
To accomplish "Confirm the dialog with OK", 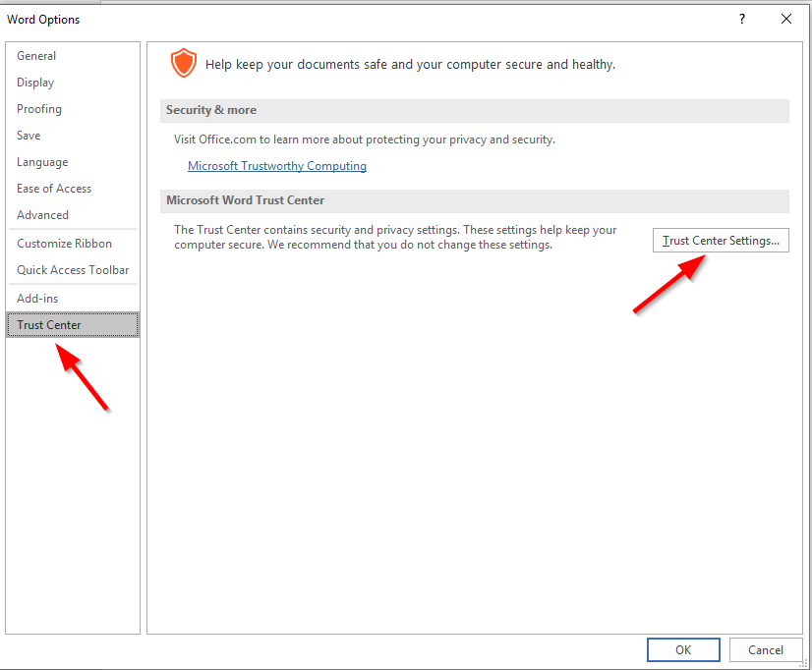I will [x=683, y=649].
